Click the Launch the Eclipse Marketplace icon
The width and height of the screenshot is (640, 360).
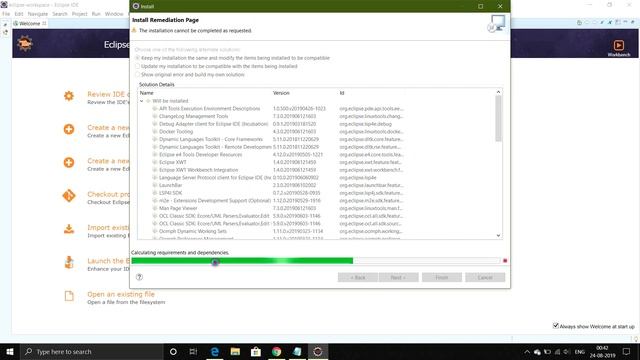point(69,262)
